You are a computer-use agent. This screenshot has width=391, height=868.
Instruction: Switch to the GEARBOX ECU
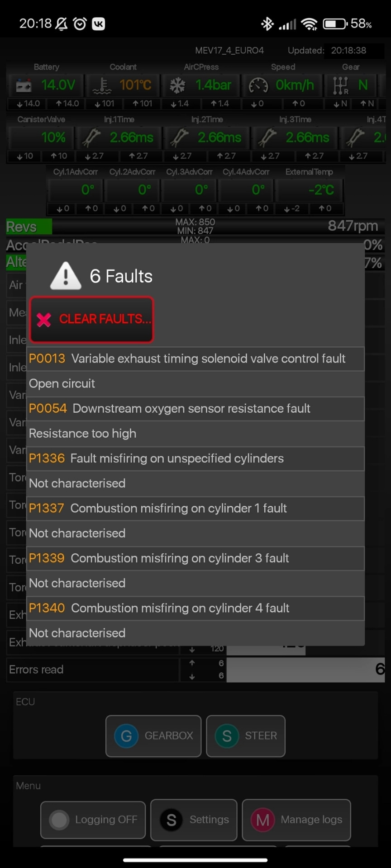click(153, 736)
